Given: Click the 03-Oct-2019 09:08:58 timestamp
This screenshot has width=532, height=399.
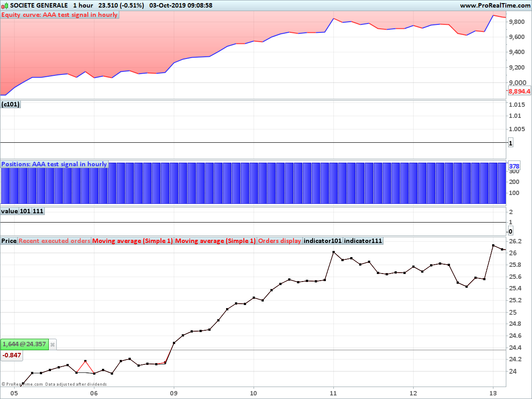Looking at the screenshot, I should pos(181,6).
